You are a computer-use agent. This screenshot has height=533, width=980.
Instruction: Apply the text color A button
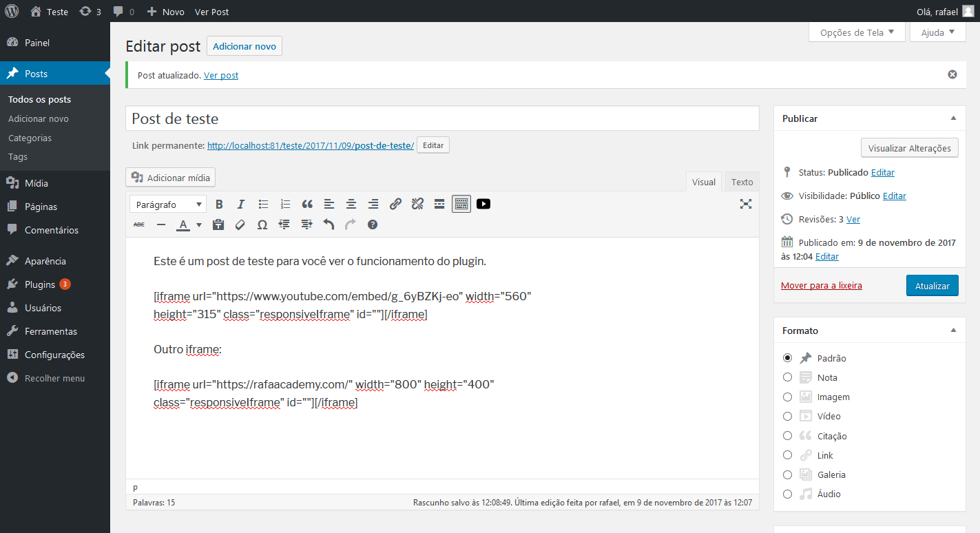pos(183,224)
